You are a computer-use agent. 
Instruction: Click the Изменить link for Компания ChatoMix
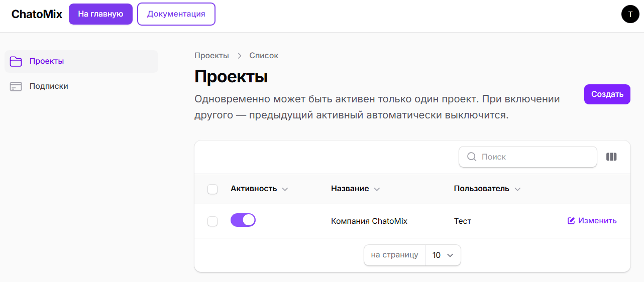point(592,221)
